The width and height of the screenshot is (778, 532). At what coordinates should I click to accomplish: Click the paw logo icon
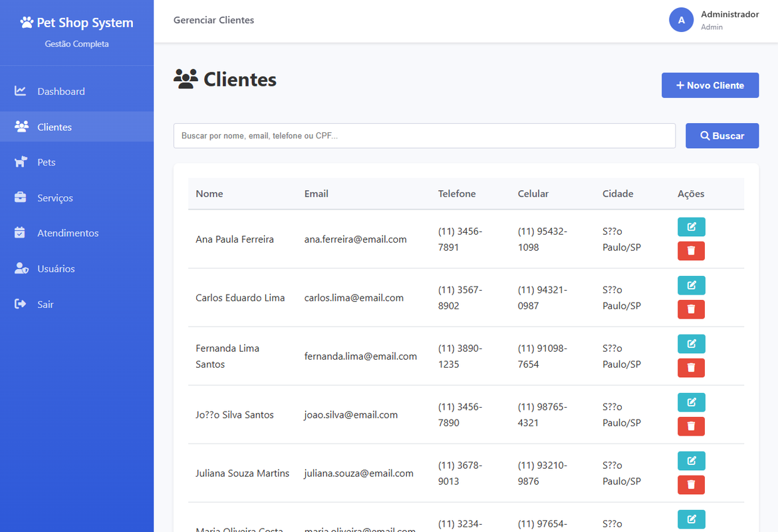point(27,23)
